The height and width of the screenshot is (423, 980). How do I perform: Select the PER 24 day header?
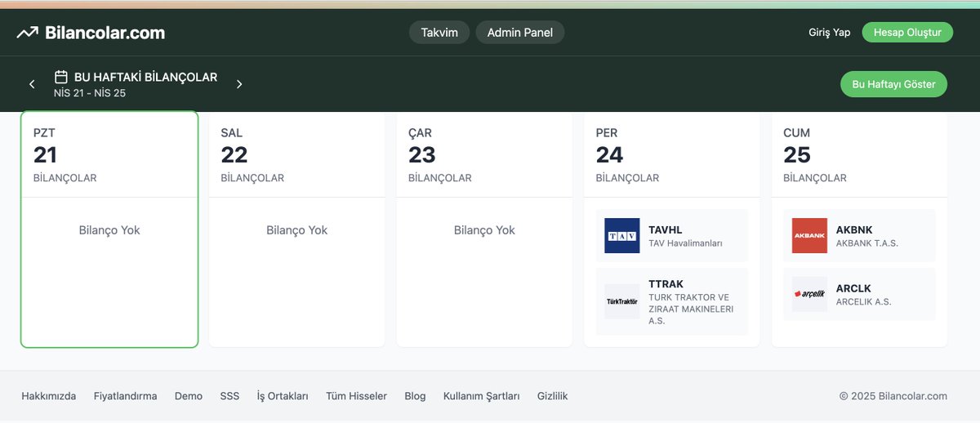(671, 155)
